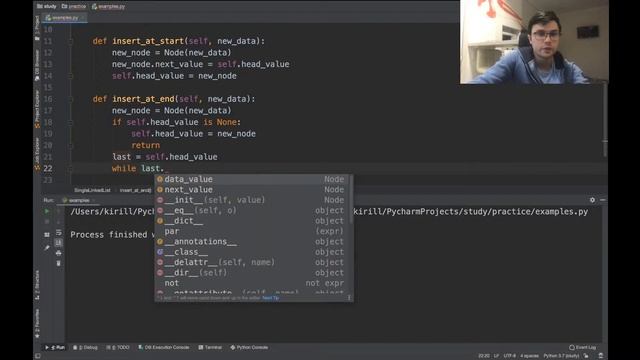Clear console output with the trash icon
Image resolution: width=640 pixels, height=360 pixels.
click(x=59, y=263)
